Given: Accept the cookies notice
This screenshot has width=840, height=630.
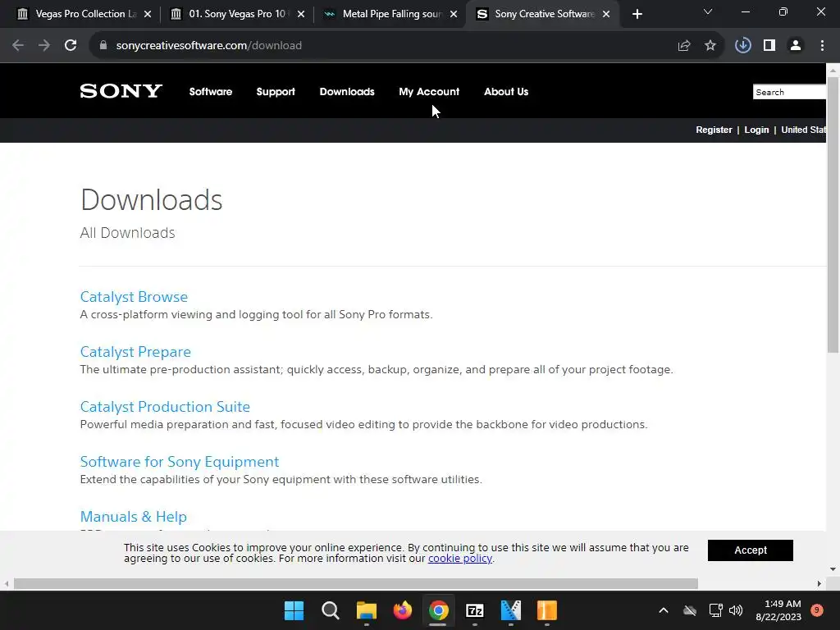Looking at the screenshot, I should click(x=750, y=550).
